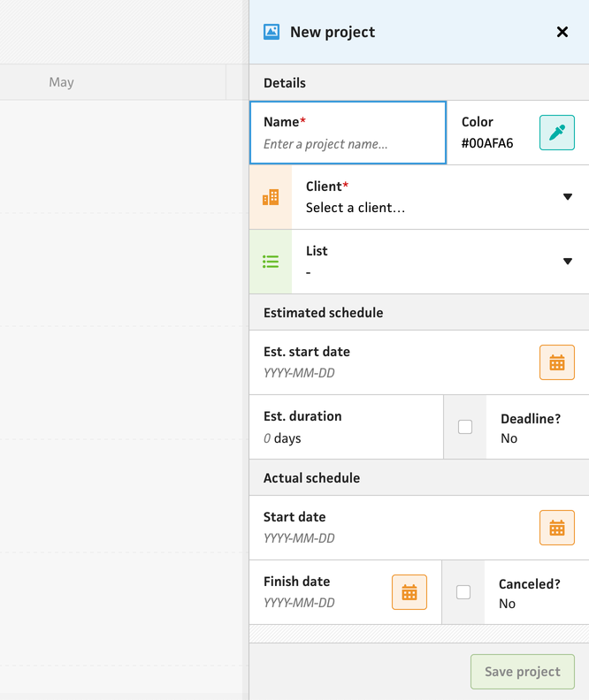589x700 pixels.
Task: Toggle the Deadline? checkbox
Action: tap(465, 427)
